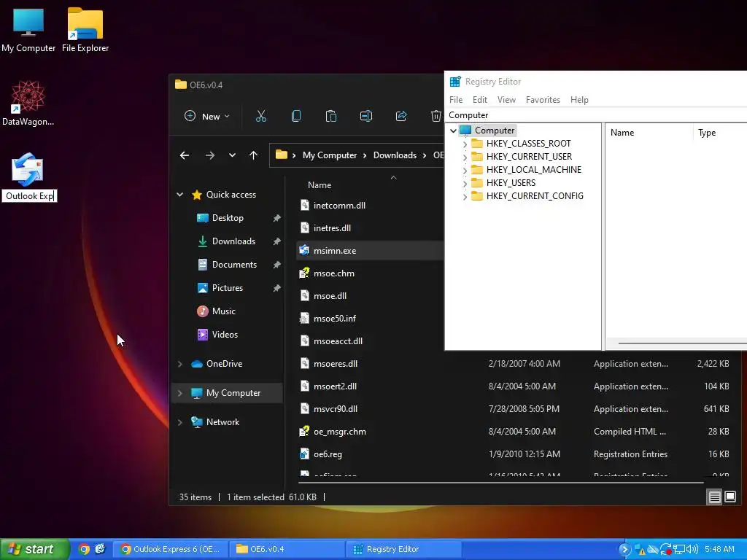Collapse the Quick access section
This screenshot has height=560, width=747.
point(180,194)
